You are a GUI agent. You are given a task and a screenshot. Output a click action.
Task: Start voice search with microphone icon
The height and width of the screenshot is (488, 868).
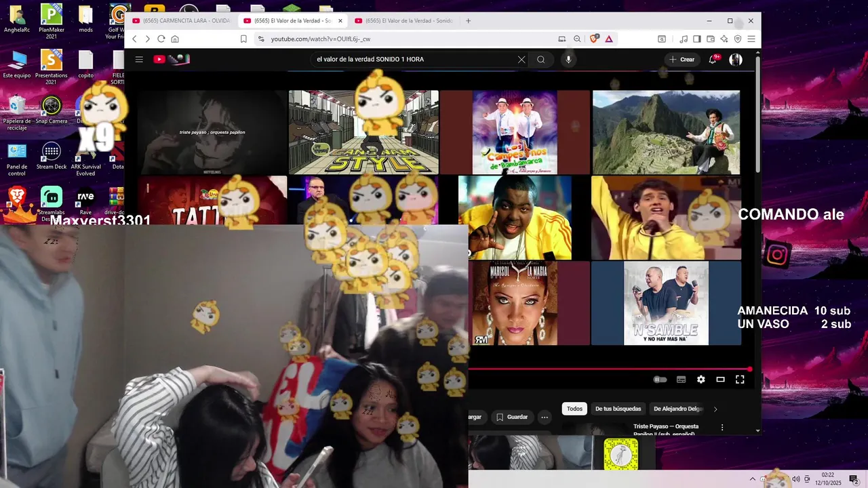[568, 60]
